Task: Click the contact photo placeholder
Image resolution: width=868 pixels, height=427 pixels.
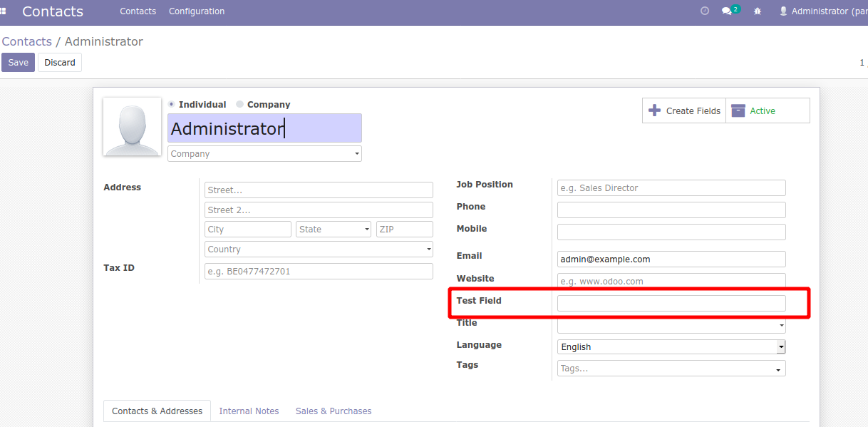Action: [x=132, y=127]
